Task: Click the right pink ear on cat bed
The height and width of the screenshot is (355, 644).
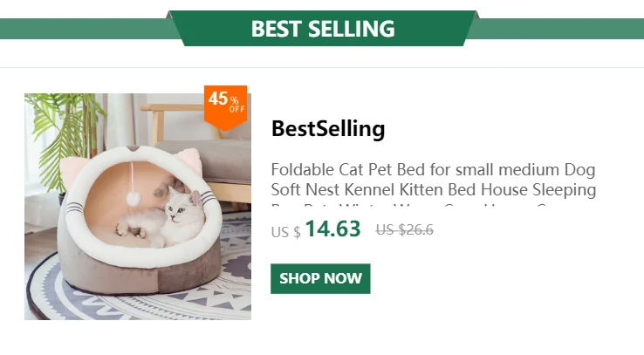Action: [189, 160]
